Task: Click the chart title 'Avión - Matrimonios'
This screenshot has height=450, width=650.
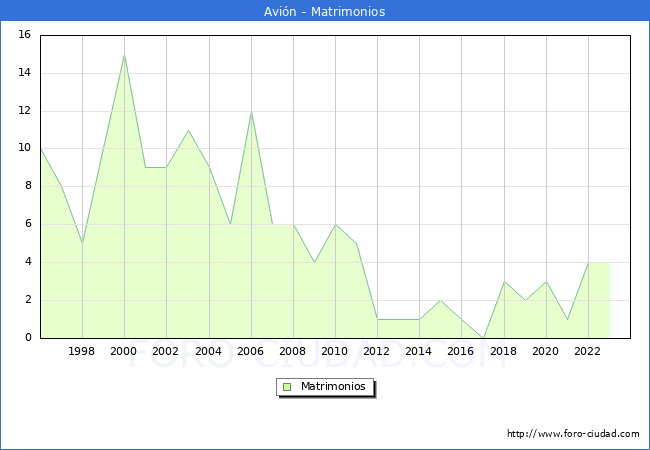Action: 325,11
